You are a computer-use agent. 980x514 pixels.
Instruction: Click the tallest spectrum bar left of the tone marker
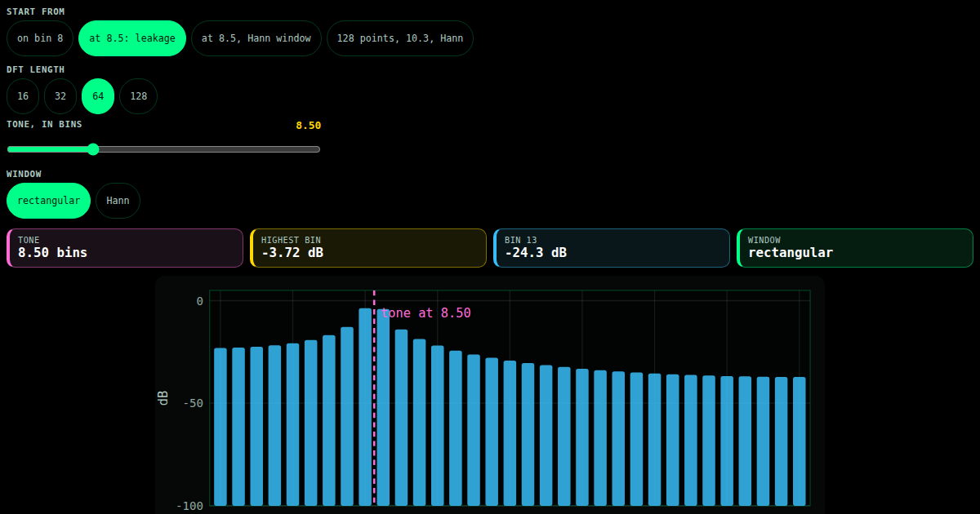365,407
